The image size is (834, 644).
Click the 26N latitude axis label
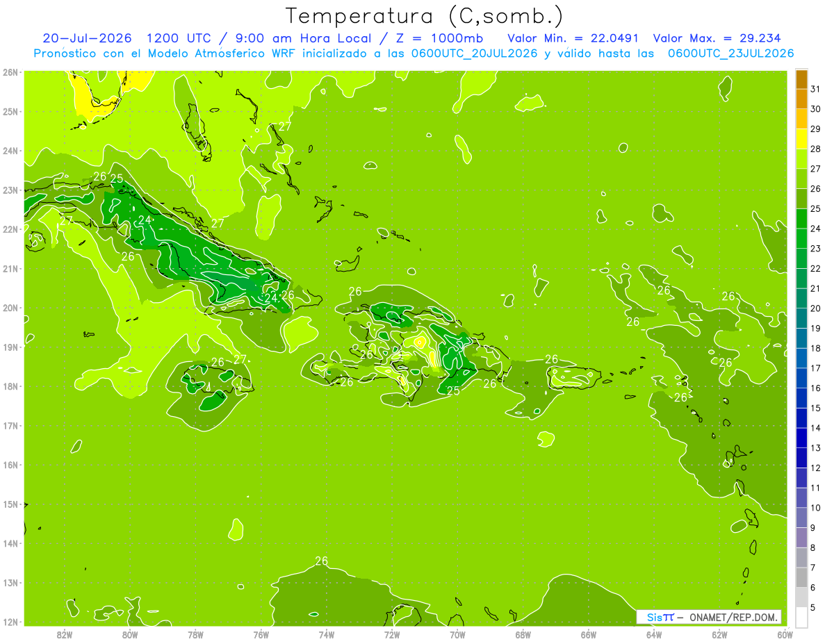point(10,72)
